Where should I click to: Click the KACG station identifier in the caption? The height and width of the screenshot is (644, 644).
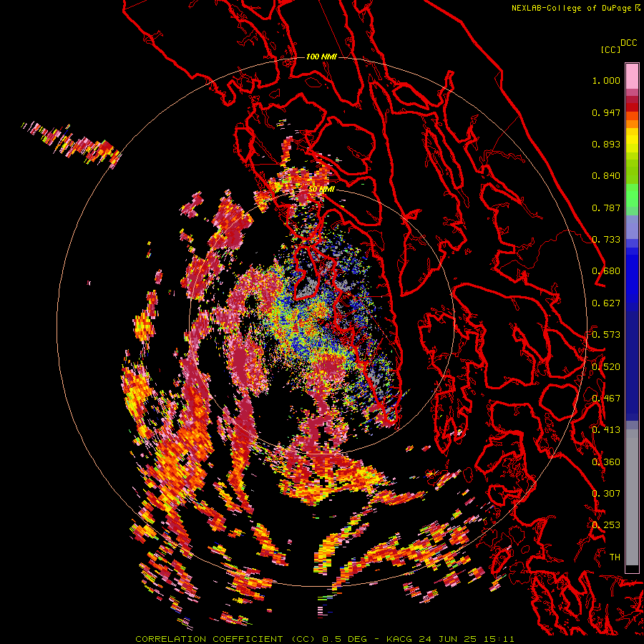(399, 639)
